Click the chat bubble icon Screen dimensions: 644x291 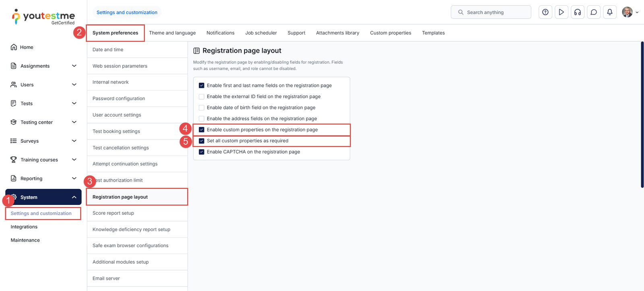click(594, 12)
